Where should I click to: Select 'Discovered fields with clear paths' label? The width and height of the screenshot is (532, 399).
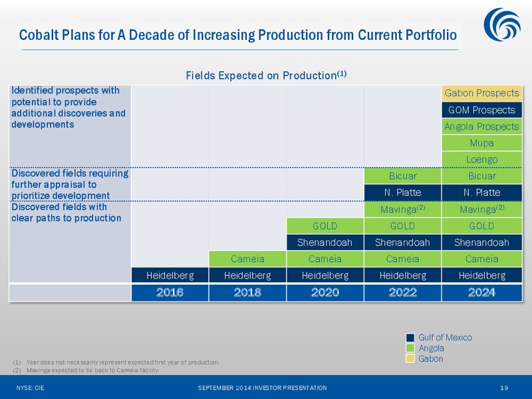[x=66, y=212]
